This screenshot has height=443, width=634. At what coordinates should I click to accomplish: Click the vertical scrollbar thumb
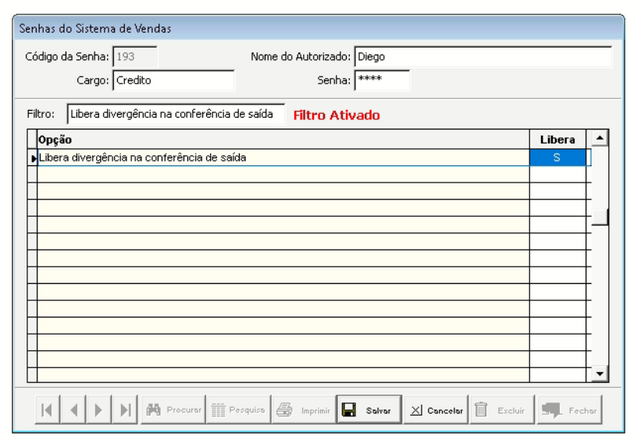(600, 217)
